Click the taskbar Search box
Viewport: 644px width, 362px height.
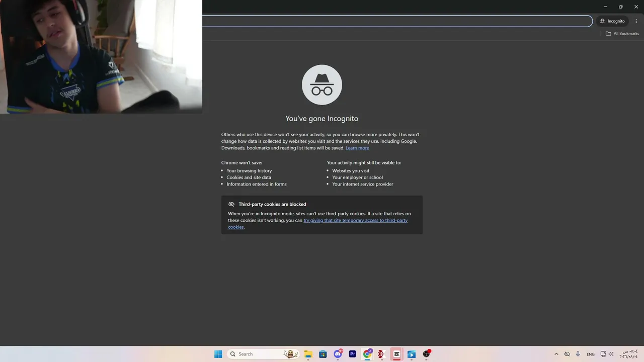pos(263,354)
